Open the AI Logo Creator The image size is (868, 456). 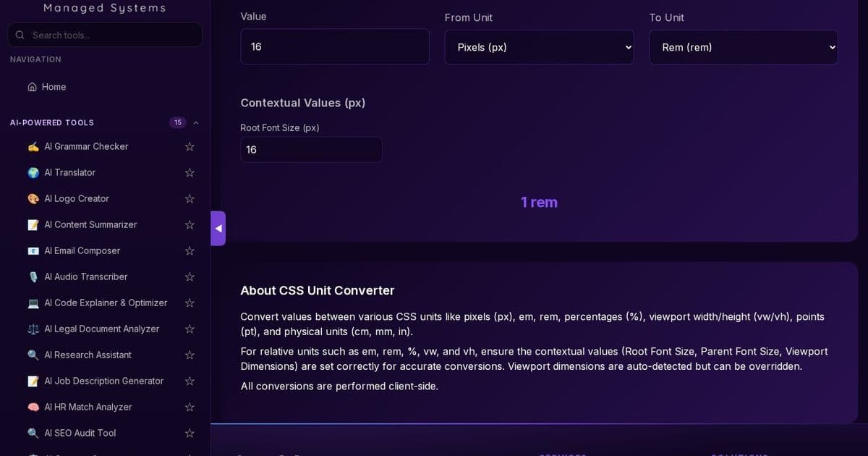(x=76, y=198)
